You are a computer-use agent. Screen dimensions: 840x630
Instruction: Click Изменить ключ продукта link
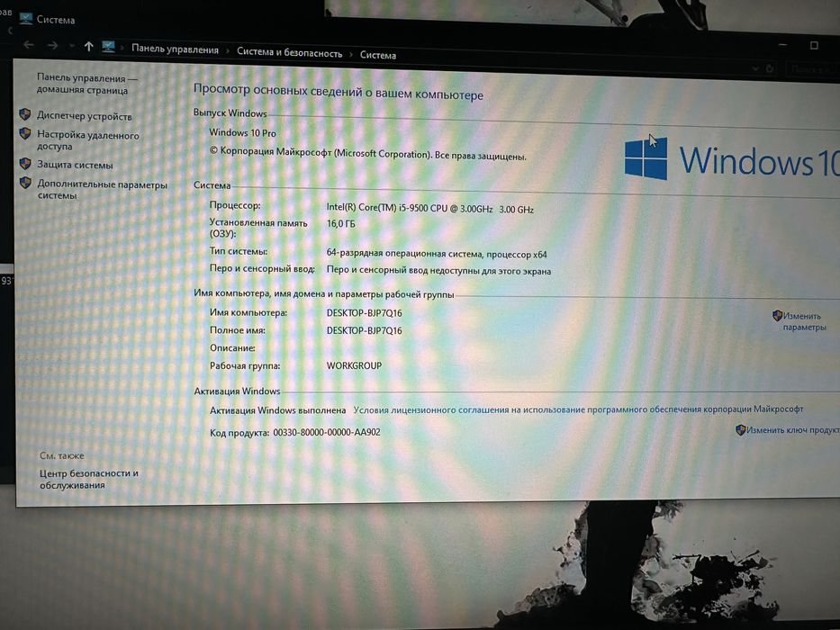[793, 430]
